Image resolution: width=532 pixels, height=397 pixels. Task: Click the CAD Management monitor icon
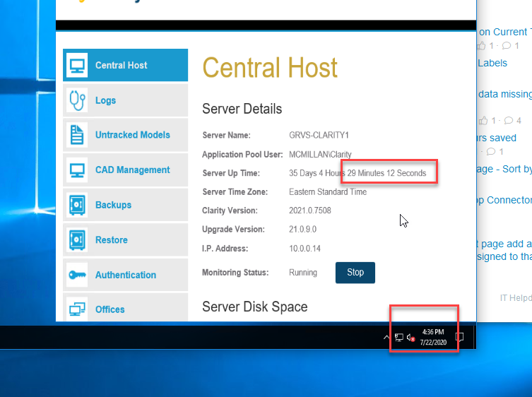click(76, 170)
